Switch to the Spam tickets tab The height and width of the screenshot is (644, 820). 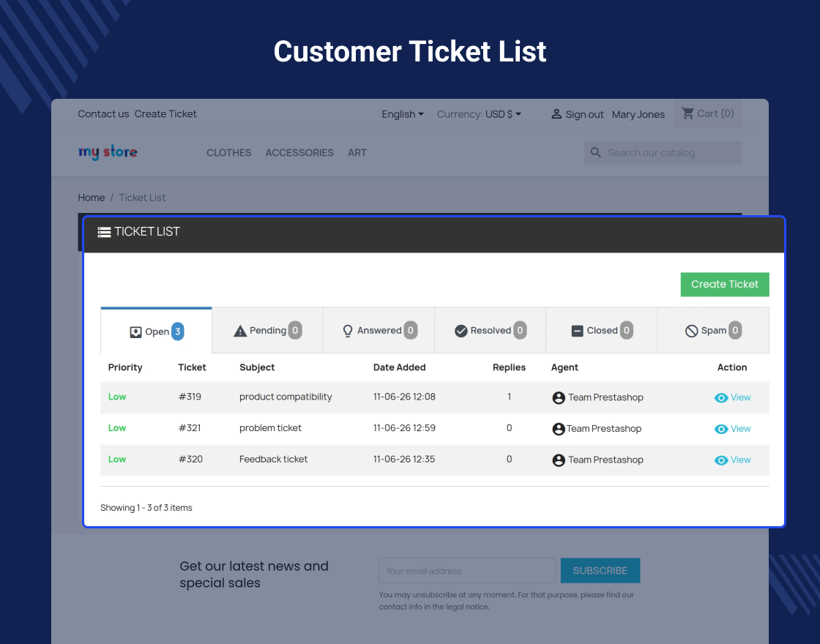tap(713, 330)
